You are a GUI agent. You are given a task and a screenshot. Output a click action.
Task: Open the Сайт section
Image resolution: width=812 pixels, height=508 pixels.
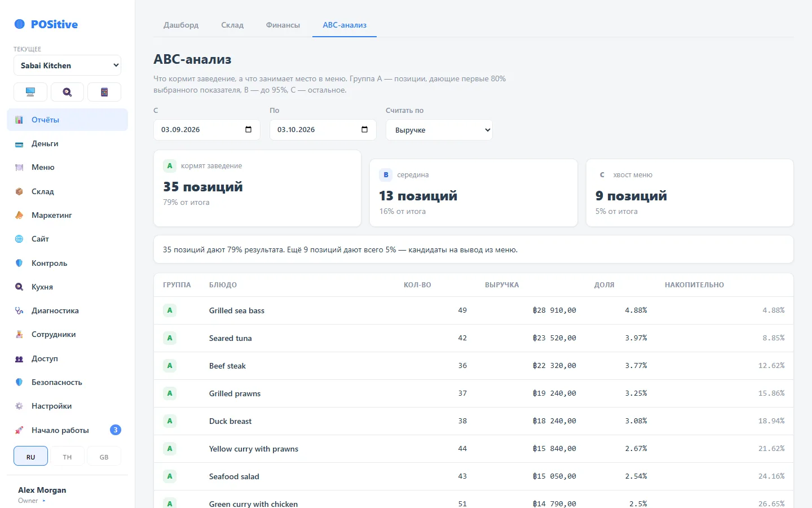[x=67, y=239]
